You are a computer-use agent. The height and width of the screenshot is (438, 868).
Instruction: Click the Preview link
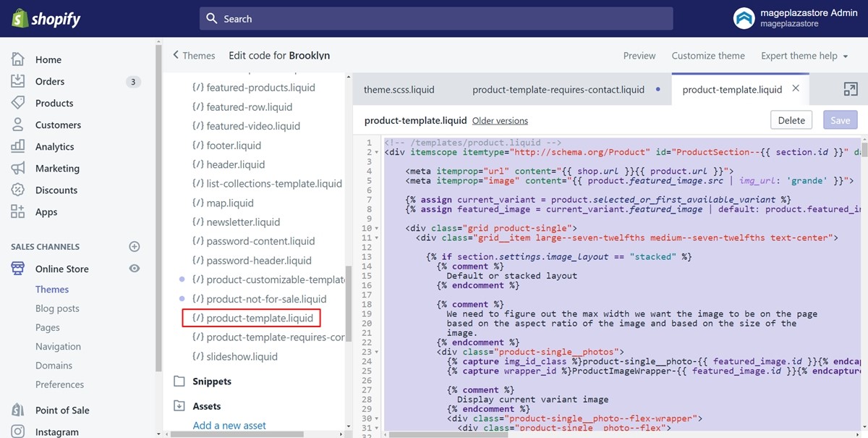(639, 56)
